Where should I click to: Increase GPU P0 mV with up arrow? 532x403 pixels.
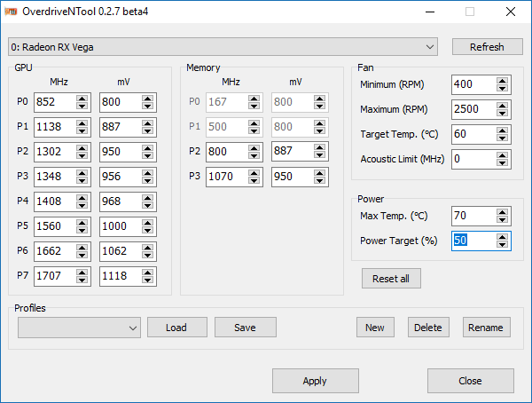click(x=147, y=99)
